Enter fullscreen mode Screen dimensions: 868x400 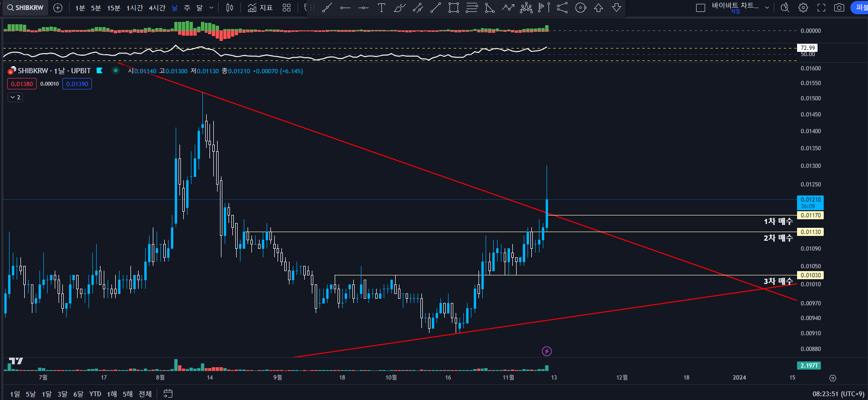coord(821,8)
